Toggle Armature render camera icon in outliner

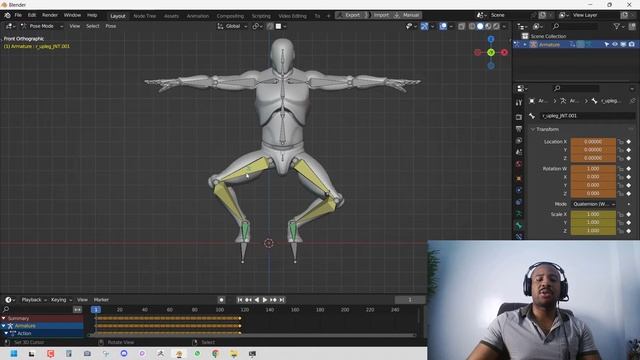pos(631,44)
